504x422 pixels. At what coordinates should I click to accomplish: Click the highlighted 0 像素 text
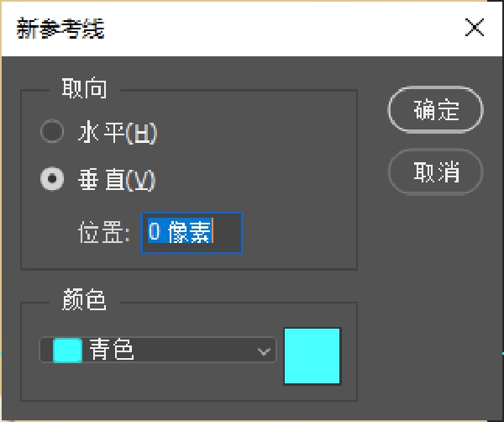(x=179, y=232)
